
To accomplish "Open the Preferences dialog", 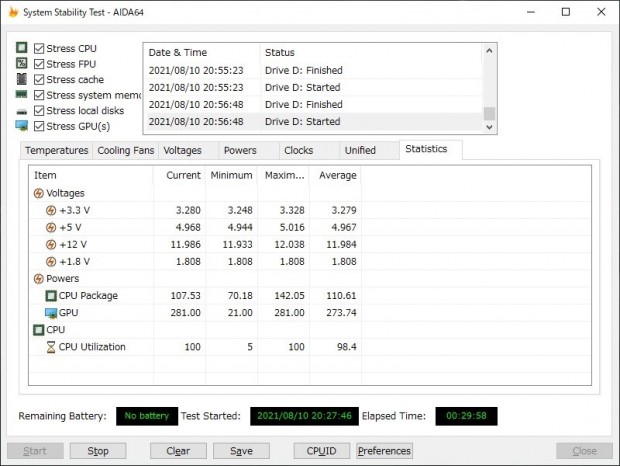I will coord(384,451).
